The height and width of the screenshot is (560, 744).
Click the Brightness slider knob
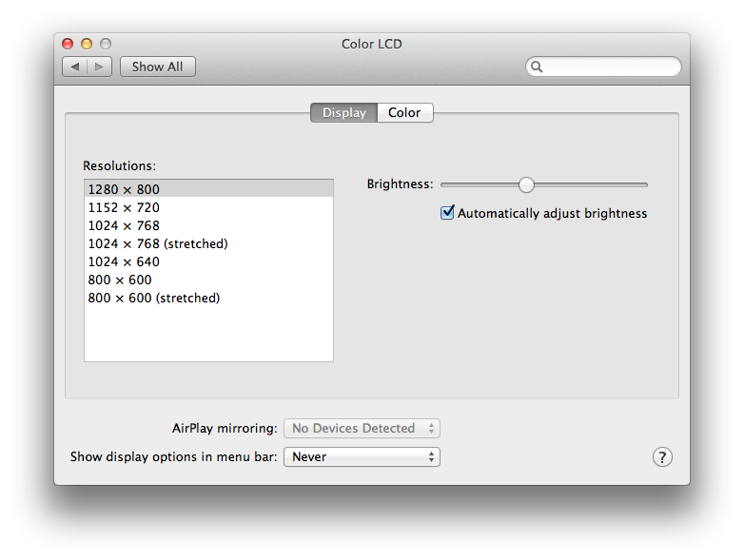(526, 184)
